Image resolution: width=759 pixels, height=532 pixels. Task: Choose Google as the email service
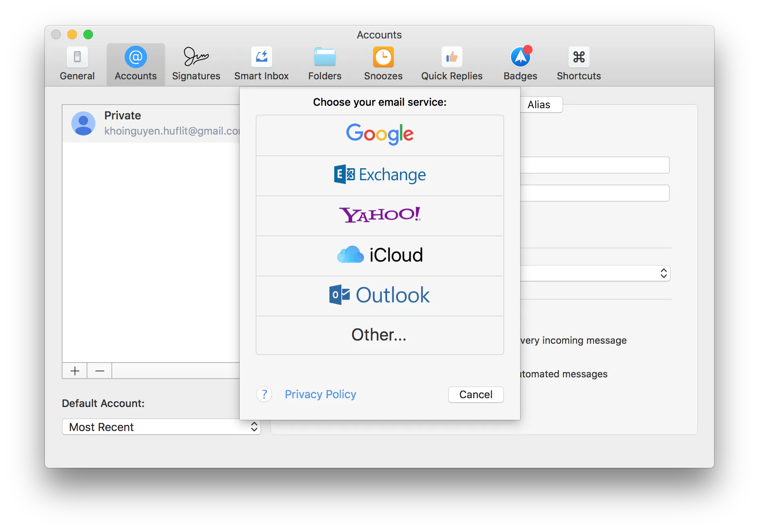[x=379, y=135]
